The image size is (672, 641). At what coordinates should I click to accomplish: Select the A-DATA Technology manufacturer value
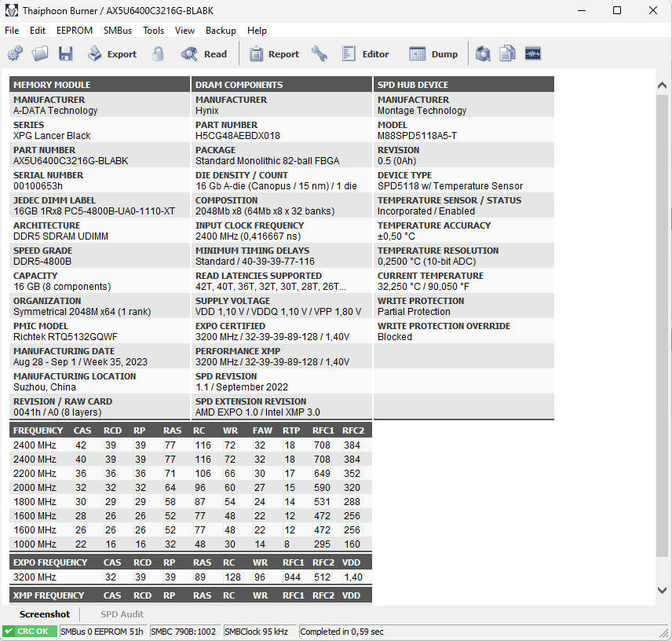tap(55, 111)
